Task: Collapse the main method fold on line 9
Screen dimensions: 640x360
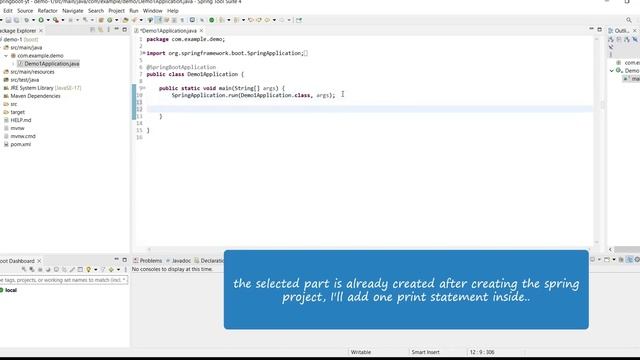Action: tap(143, 88)
